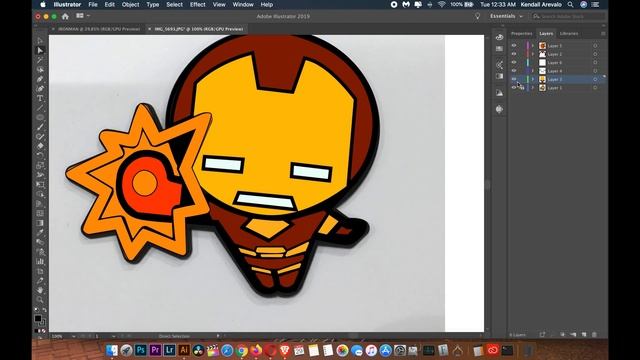This screenshot has height=360, width=640.
Task: Select the Magic Wand tool
Action: click(x=40, y=60)
